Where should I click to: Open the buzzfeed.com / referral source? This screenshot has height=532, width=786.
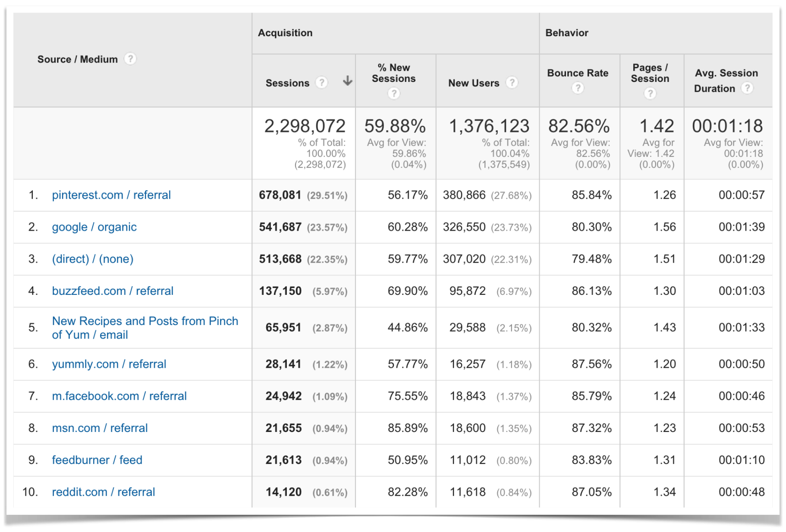coord(113,291)
